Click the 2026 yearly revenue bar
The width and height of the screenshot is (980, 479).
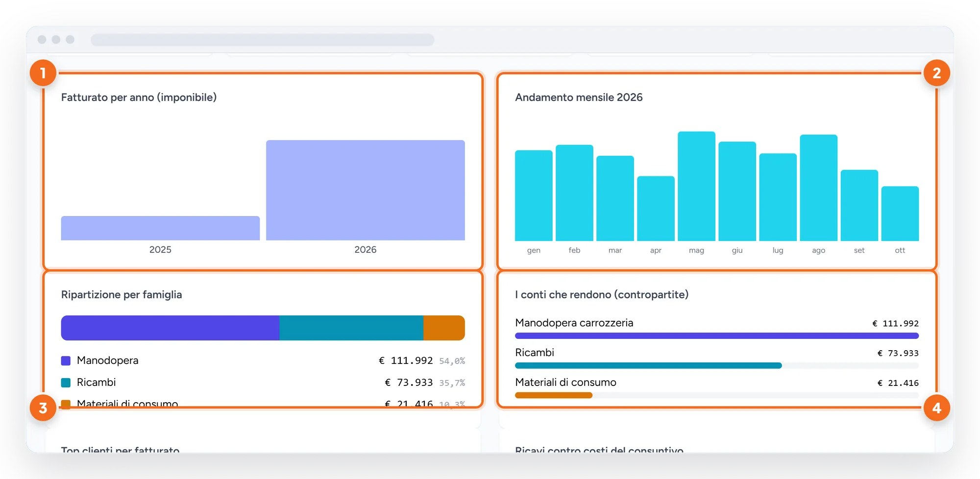pos(366,190)
